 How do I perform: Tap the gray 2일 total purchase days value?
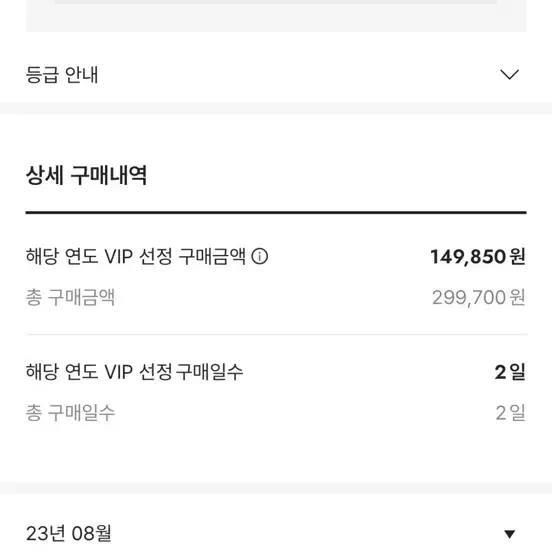pyautogui.click(x=510, y=413)
